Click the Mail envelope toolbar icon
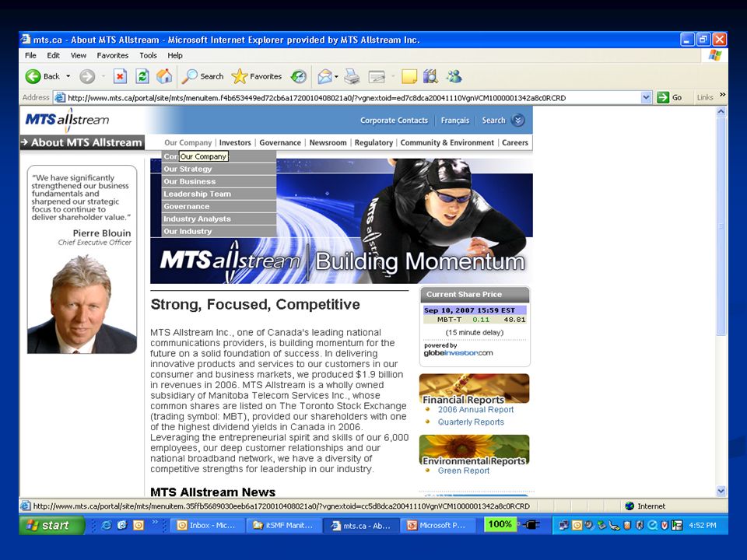This screenshot has width=747, height=560. pos(324,76)
